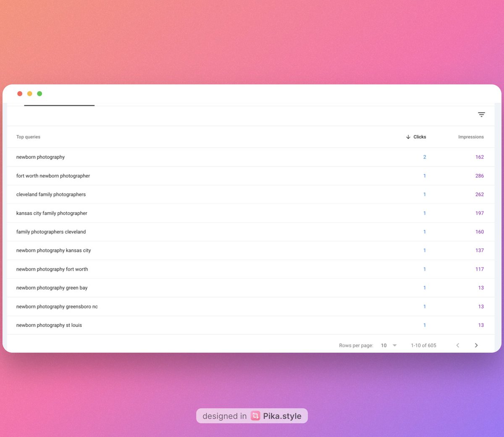Select the 'newborn photography' query row

[251, 157]
